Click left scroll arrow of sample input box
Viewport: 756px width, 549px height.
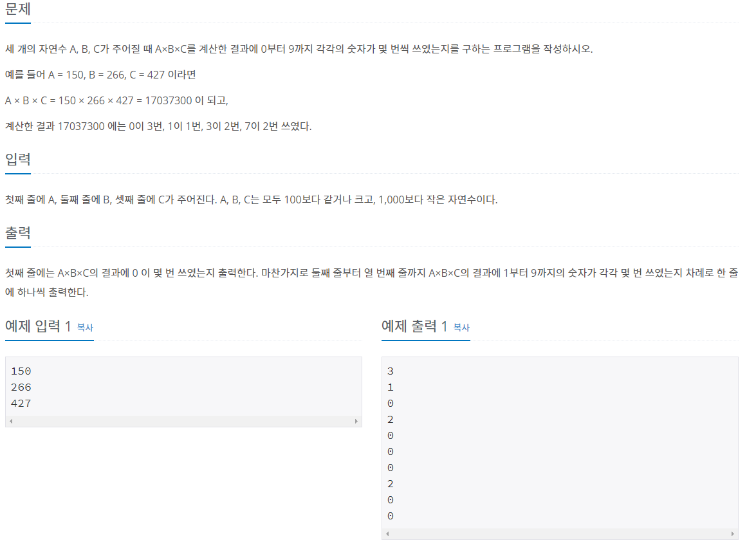11,421
